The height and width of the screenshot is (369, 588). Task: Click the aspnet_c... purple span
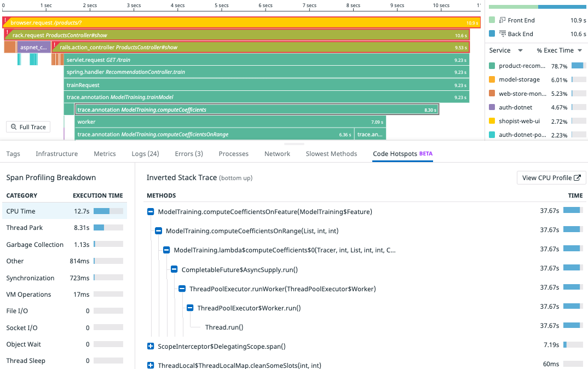(x=34, y=47)
